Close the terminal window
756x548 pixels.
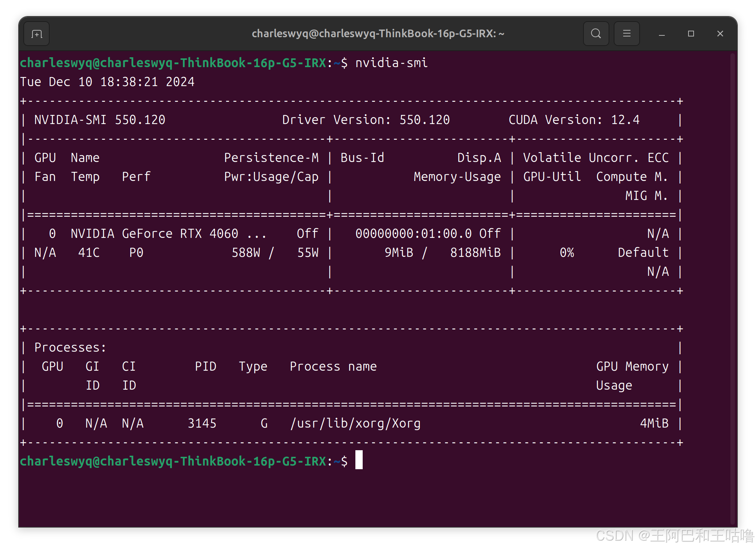[720, 34]
